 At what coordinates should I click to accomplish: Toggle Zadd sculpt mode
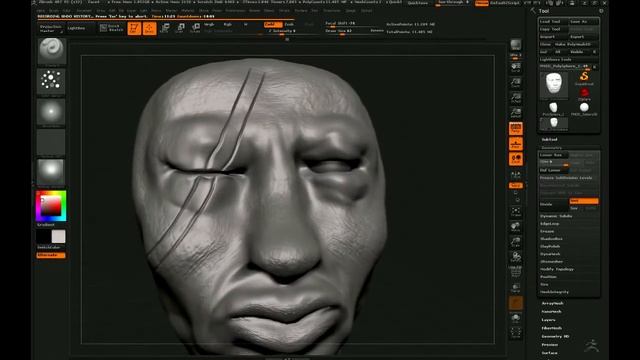(272, 24)
